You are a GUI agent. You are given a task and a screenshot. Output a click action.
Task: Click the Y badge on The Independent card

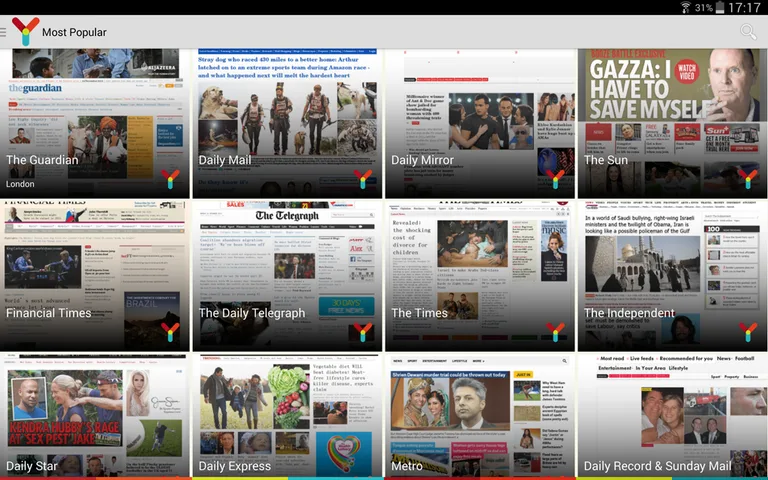click(x=748, y=332)
